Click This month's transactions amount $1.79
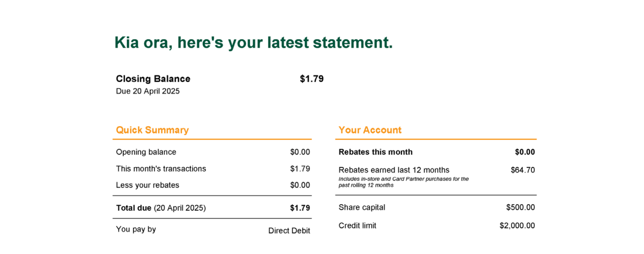 click(300, 169)
